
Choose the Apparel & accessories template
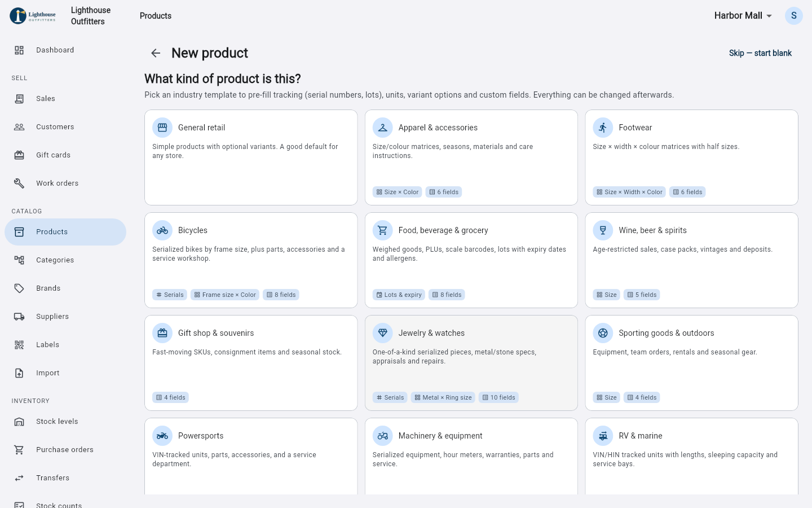coord(471,157)
